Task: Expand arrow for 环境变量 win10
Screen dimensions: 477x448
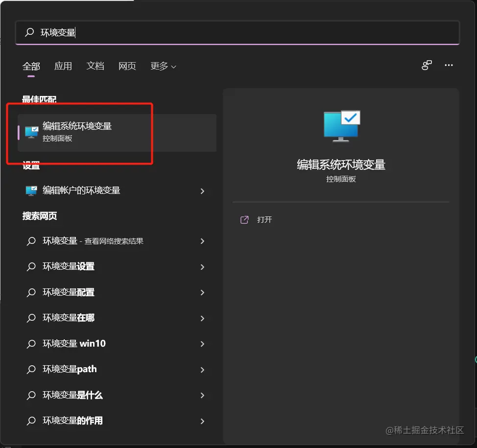Action: (202, 344)
